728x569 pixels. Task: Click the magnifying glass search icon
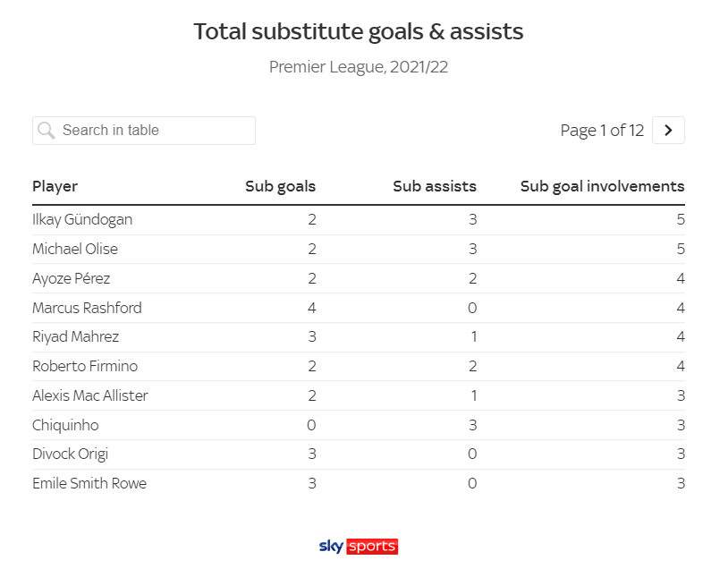tap(46, 131)
